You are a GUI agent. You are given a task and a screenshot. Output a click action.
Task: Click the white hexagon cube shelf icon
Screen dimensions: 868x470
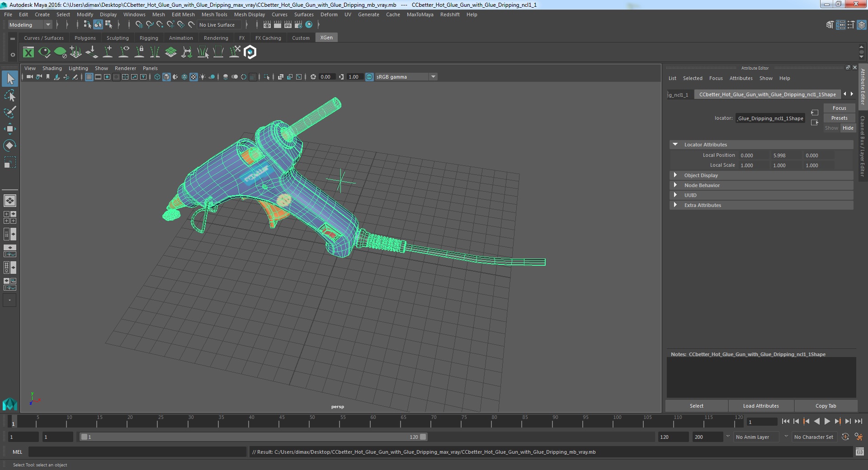(x=250, y=52)
